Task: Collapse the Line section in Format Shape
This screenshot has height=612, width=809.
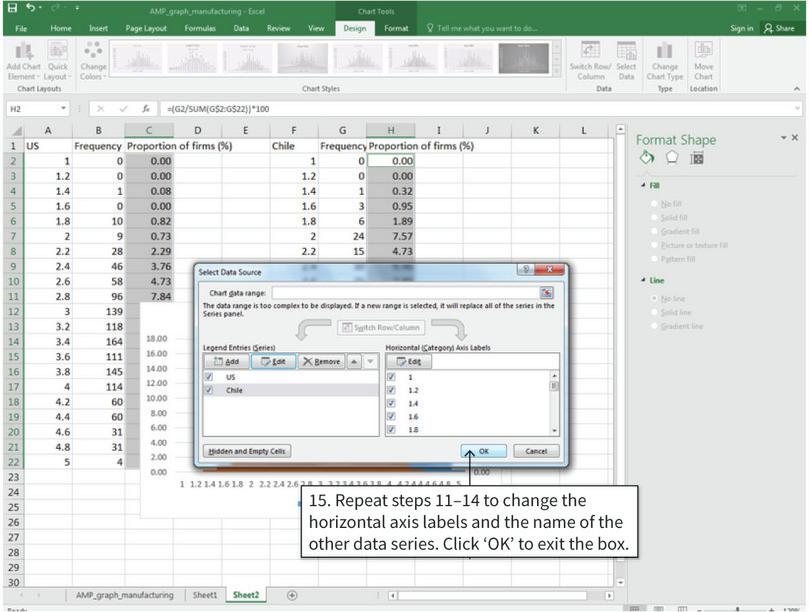Action: click(645, 281)
